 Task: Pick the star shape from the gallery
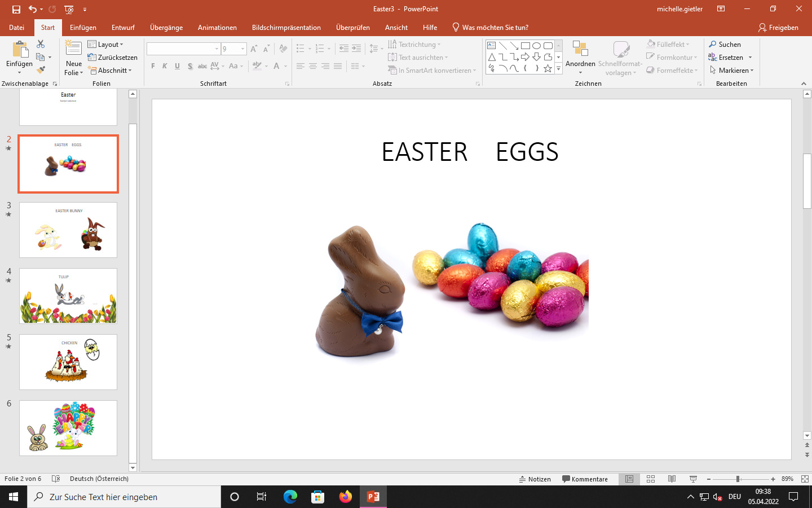click(x=548, y=68)
